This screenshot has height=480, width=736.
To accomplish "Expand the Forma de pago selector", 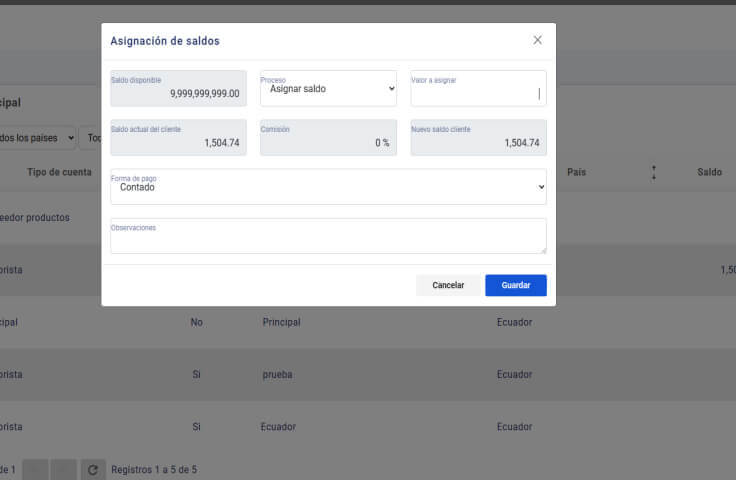I will [x=328, y=187].
